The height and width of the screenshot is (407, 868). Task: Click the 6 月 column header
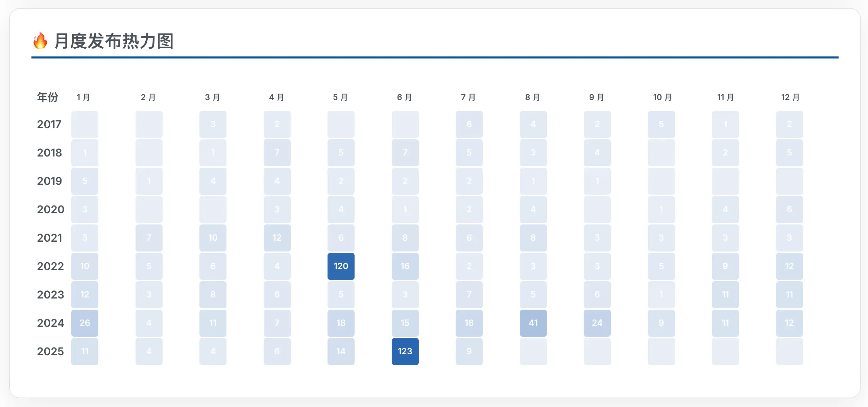click(x=404, y=97)
